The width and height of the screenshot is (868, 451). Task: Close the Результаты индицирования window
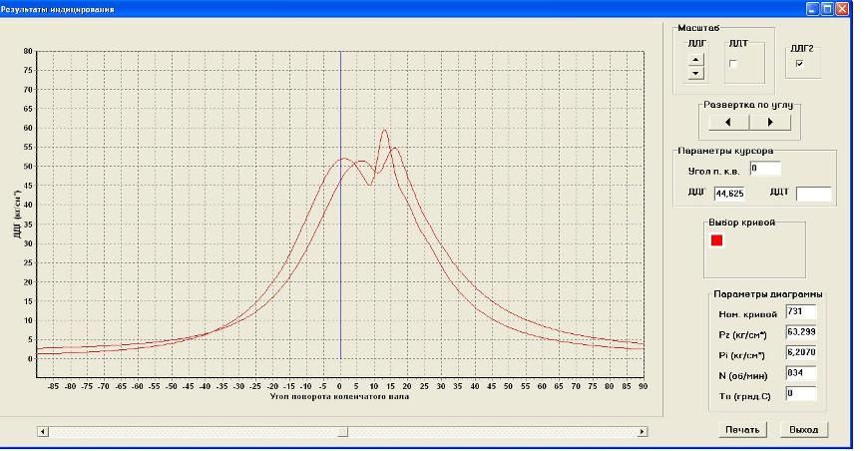[842, 8]
